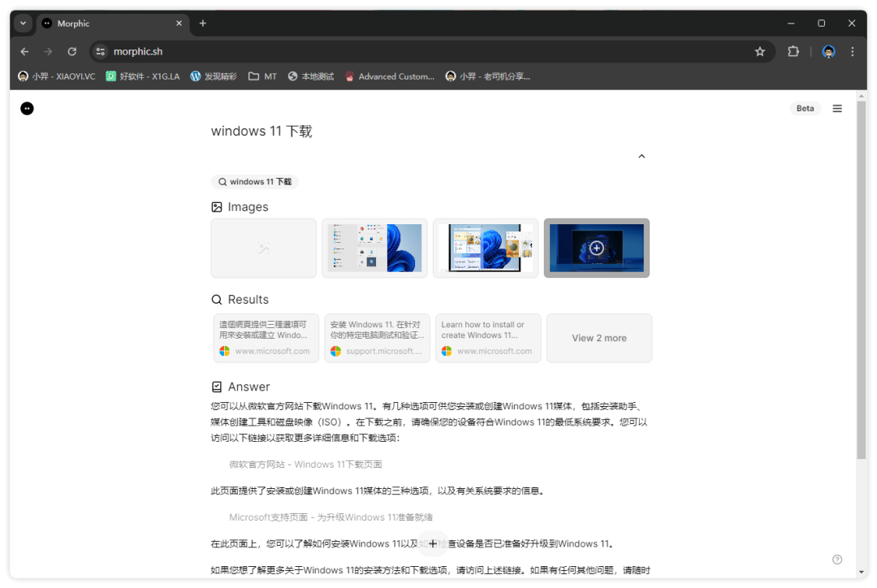Open the 本地测试 bookmark
The width and height of the screenshot is (877, 588).
(x=311, y=76)
